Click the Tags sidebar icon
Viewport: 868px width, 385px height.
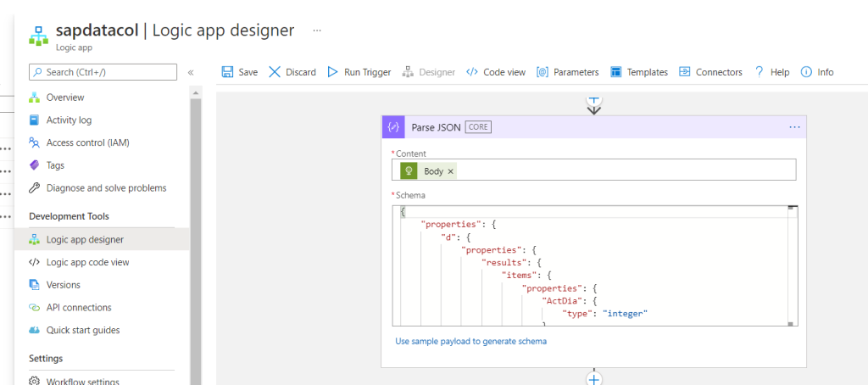pos(34,165)
